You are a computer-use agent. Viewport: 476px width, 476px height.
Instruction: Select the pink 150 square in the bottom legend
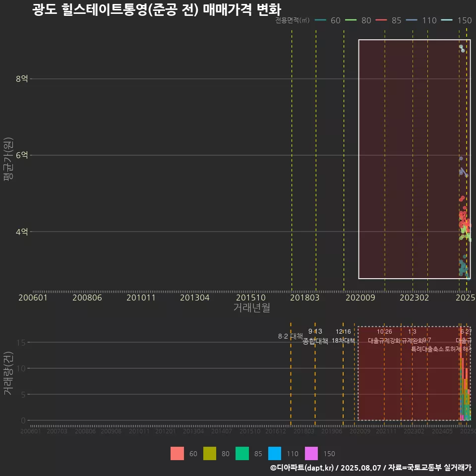[311, 454]
